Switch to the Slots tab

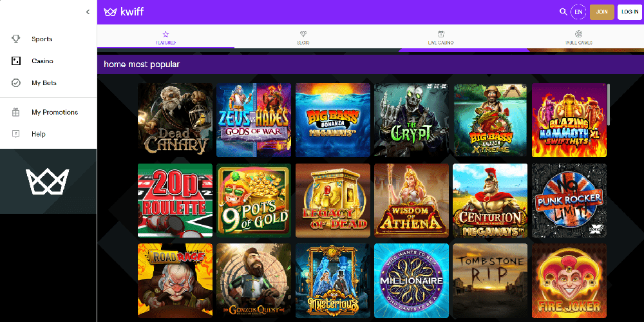303,37
